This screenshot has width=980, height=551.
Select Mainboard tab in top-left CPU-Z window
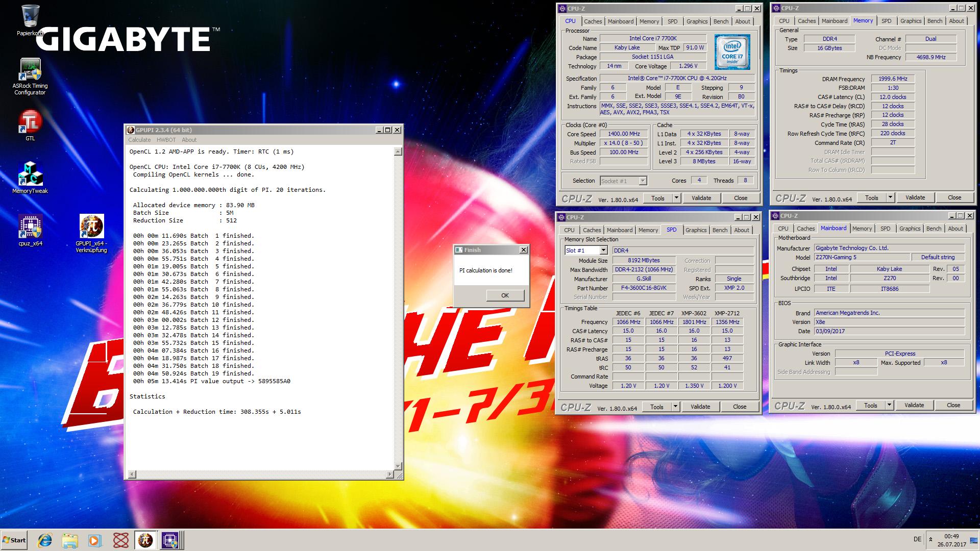620,21
